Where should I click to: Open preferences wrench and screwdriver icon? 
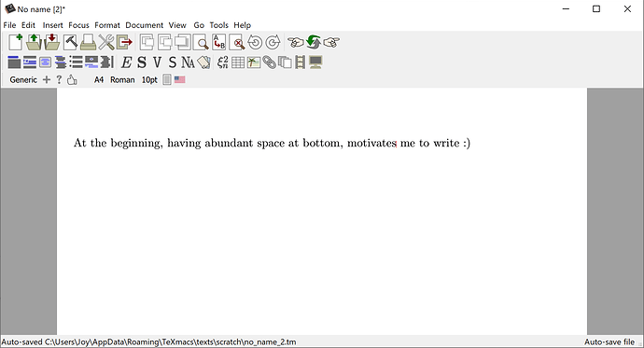click(106, 42)
